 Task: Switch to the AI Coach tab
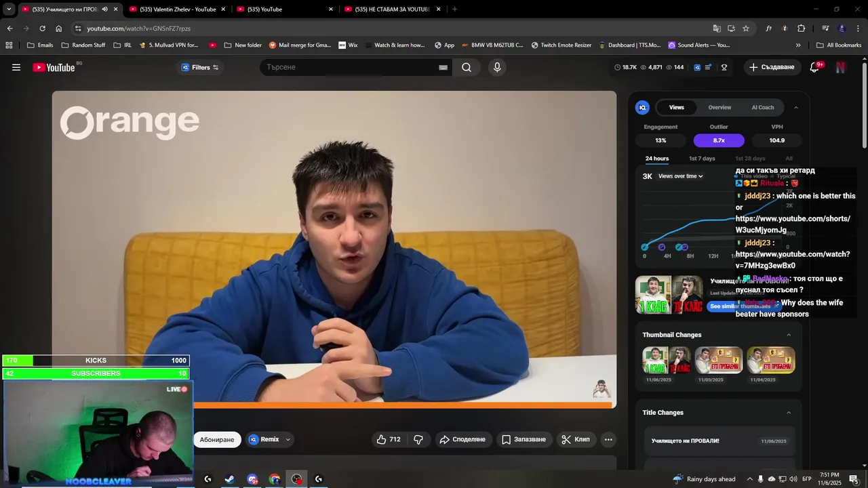point(762,107)
